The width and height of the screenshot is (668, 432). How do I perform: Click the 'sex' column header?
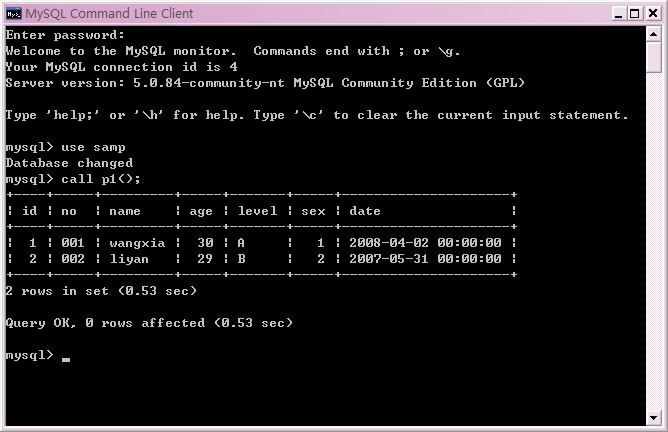(x=314, y=211)
